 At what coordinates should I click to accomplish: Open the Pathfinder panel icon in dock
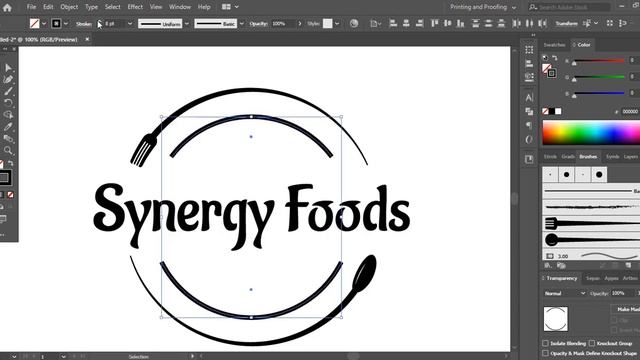click(x=529, y=111)
